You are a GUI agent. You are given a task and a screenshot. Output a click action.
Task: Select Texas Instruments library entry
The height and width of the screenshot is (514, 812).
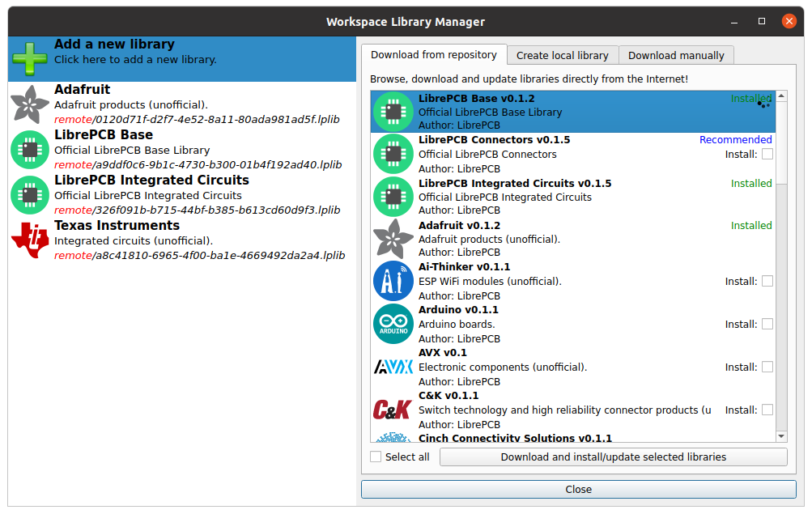(x=182, y=240)
